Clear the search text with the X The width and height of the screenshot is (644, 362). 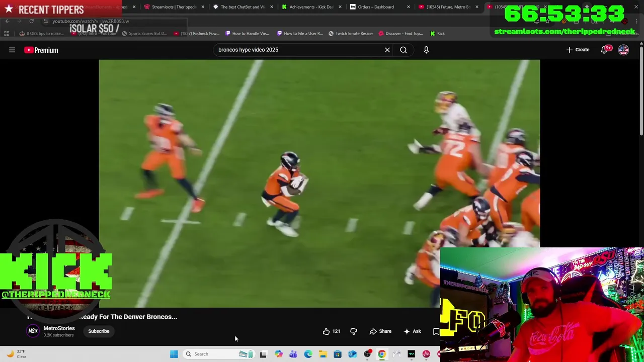387,50
